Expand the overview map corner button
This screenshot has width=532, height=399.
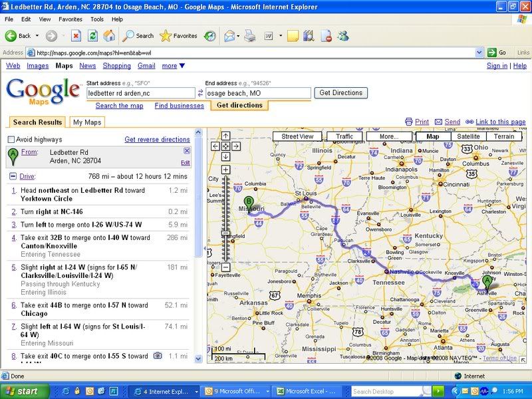point(523,360)
